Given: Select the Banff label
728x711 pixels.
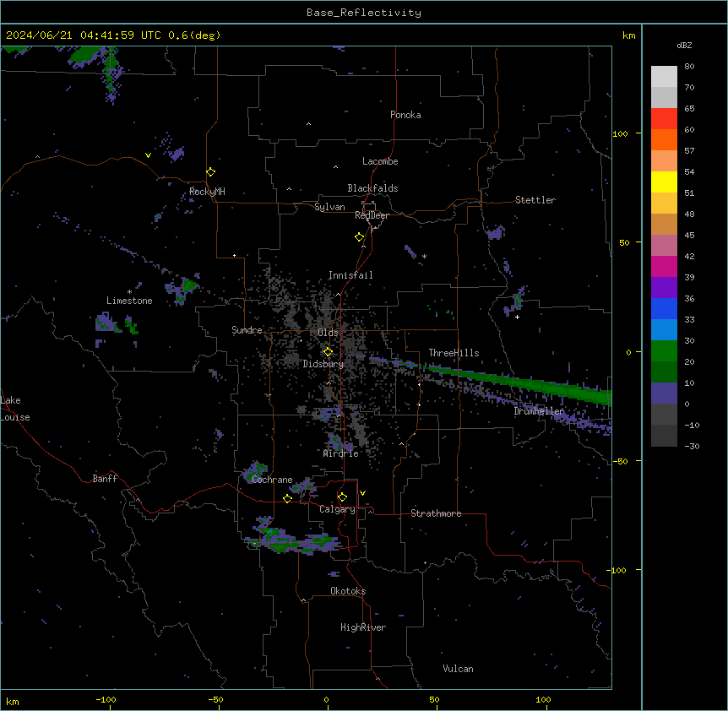Looking at the screenshot, I should coord(105,479).
